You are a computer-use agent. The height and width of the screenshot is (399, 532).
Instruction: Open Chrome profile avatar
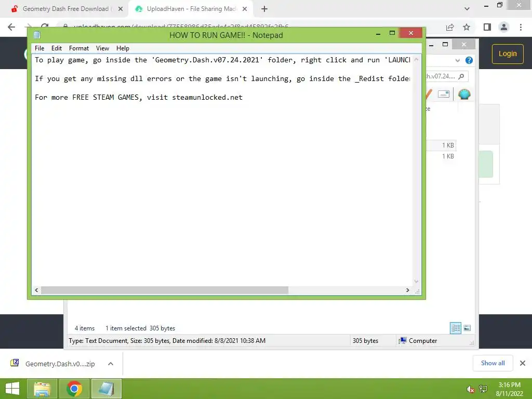(504, 27)
